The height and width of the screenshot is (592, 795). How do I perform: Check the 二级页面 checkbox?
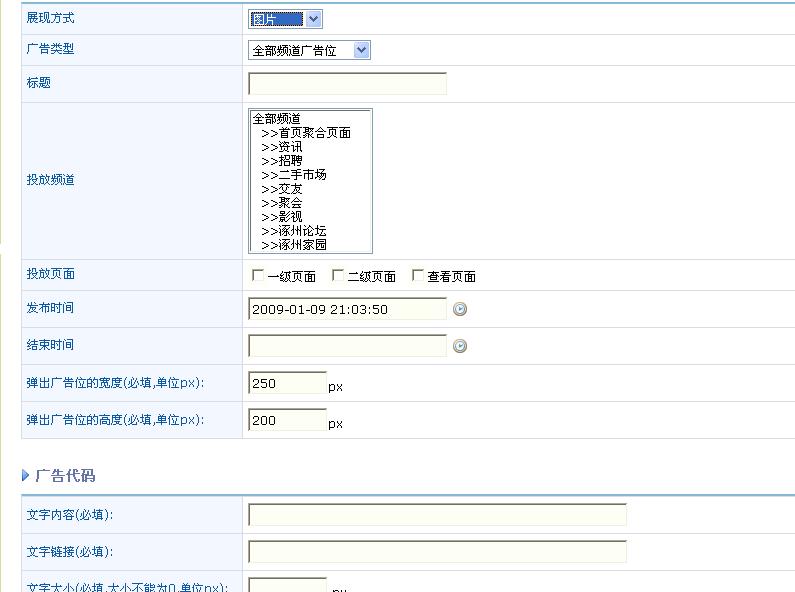point(338,275)
